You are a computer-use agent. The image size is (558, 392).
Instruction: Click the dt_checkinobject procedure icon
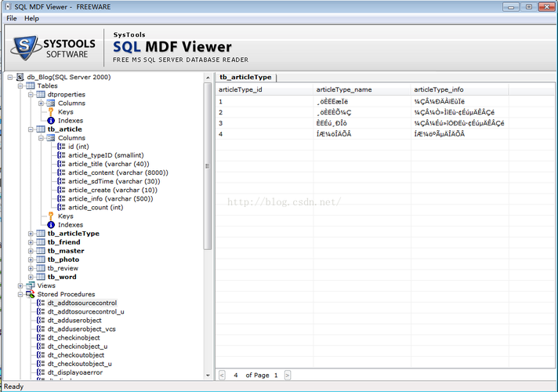point(41,338)
